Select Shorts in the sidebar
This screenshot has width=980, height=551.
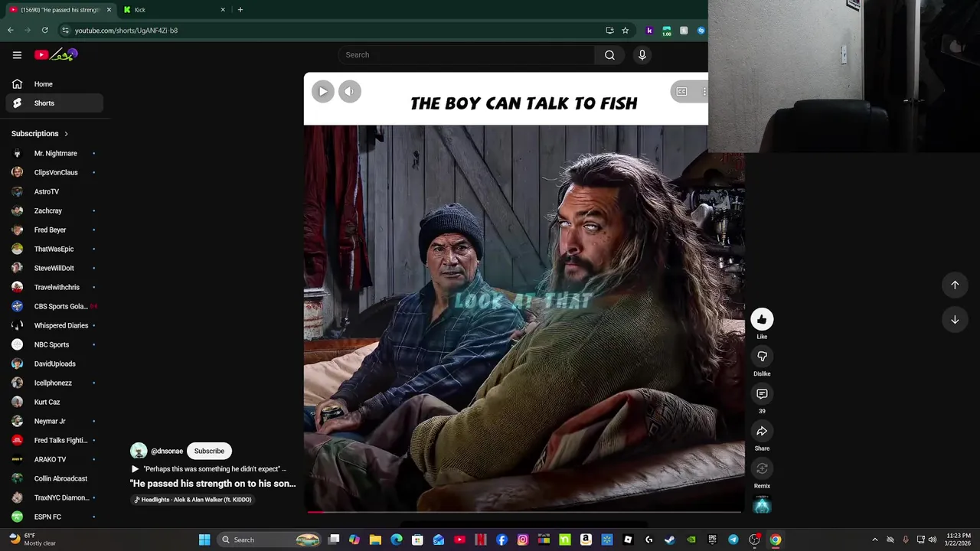[54, 103]
